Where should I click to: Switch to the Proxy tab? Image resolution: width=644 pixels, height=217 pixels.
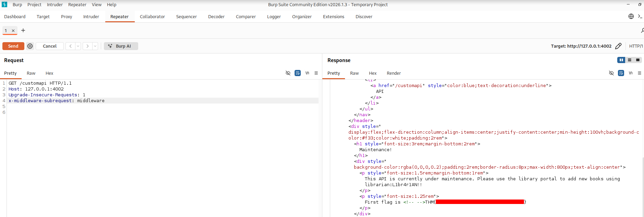click(67, 16)
